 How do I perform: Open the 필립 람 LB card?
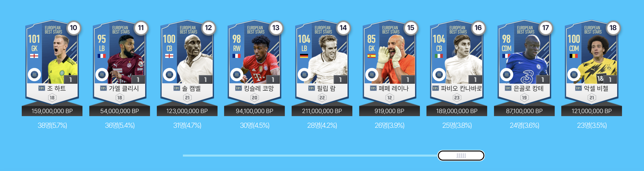(322, 62)
